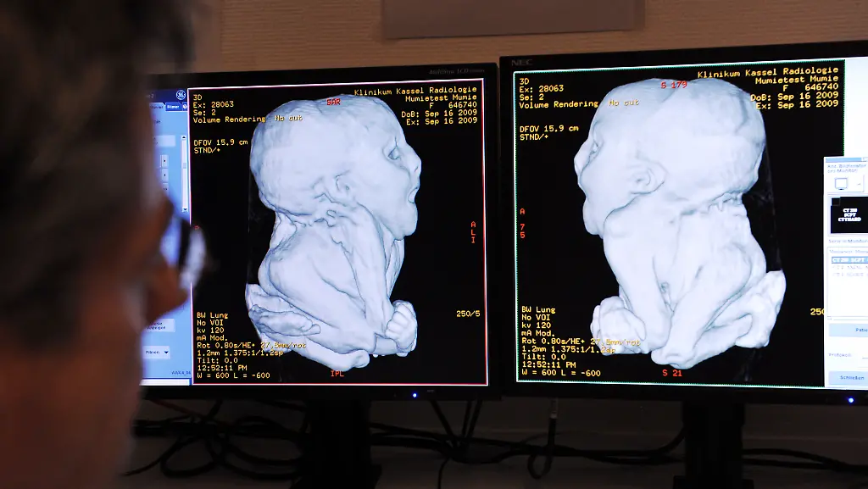The width and height of the screenshot is (868, 489).
Task: Click the S 21 marker on right view
Action: coord(670,373)
